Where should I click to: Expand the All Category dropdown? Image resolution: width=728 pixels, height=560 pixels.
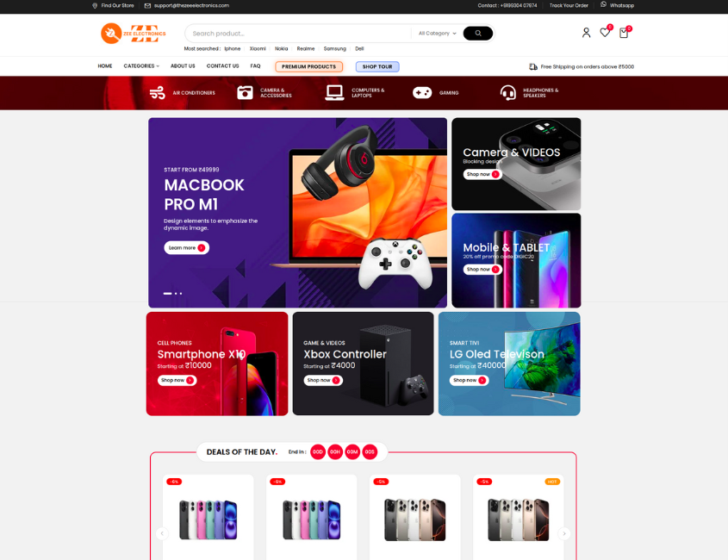tap(438, 34)
